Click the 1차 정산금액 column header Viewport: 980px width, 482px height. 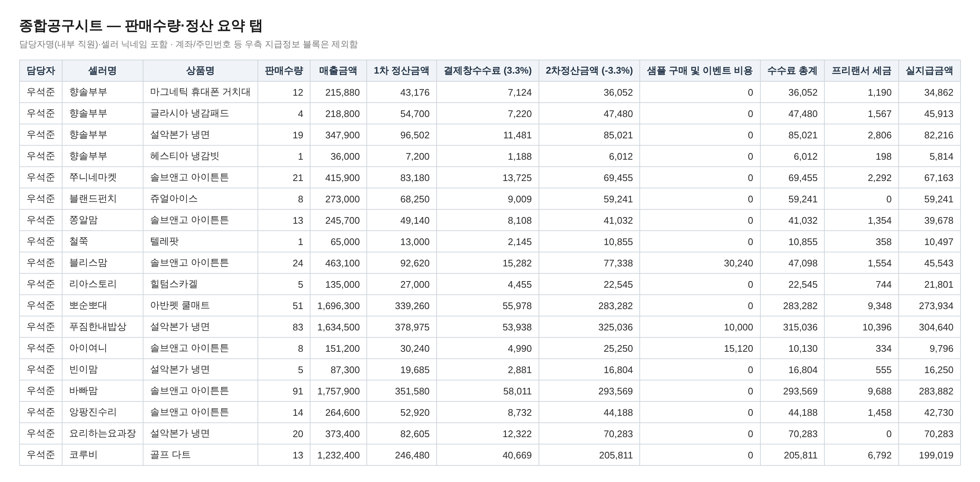tap(401, 71)
